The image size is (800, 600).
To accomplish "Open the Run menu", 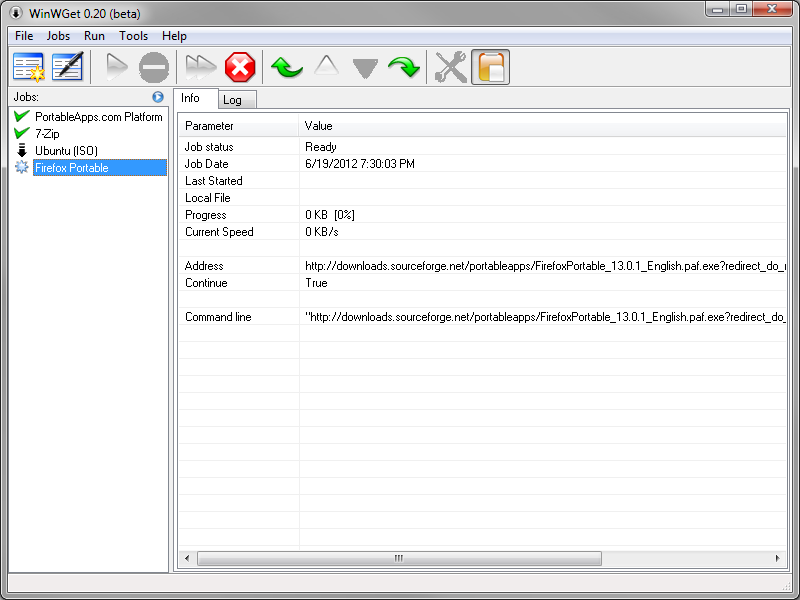I will (94, 36).
